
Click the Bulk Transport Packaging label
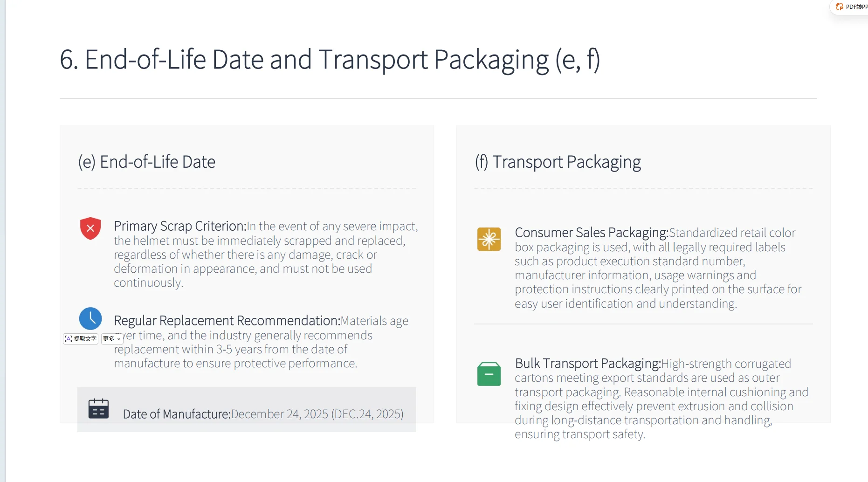click(588, 364)
